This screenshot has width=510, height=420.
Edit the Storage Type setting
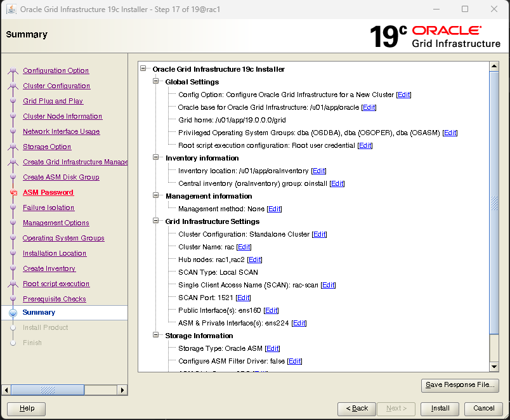point(272,348)
